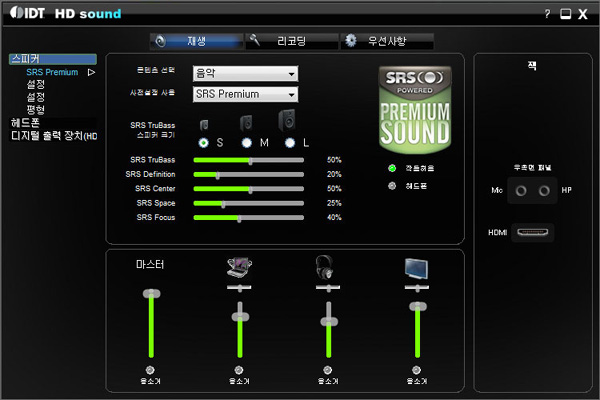
Task: Select speaker size S radio button
Action: tap(204, 143)
